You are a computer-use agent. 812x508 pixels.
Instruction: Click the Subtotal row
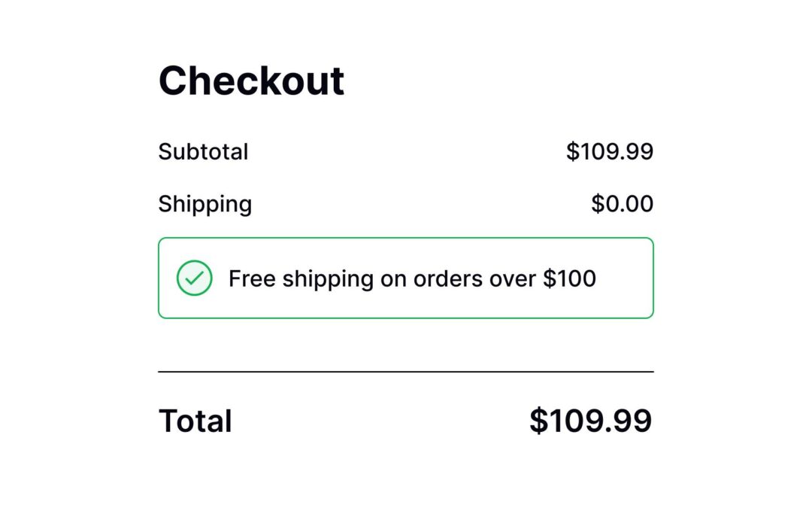click(406, 151)
